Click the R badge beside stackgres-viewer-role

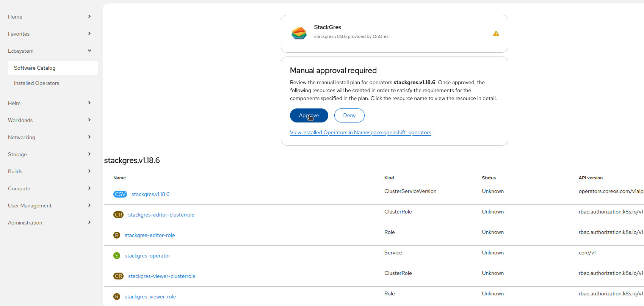(117, 297)
